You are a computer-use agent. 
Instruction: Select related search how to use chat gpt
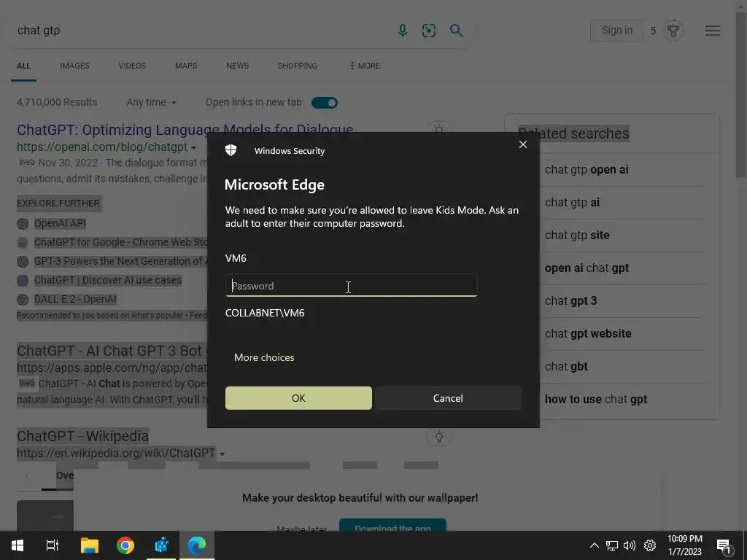pyautogui.click(x=596, y=400)
